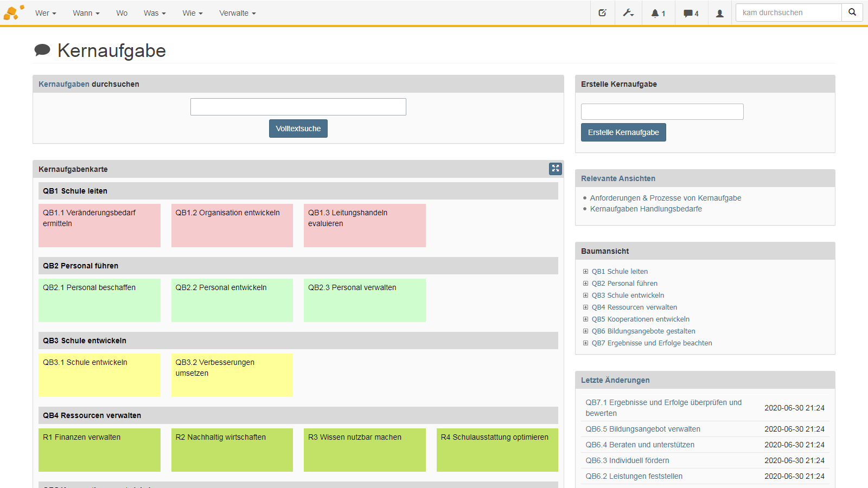868x488 pixels.
Task: Focus the Kernaufgaben full-text search field
Action: pos(298,107)
